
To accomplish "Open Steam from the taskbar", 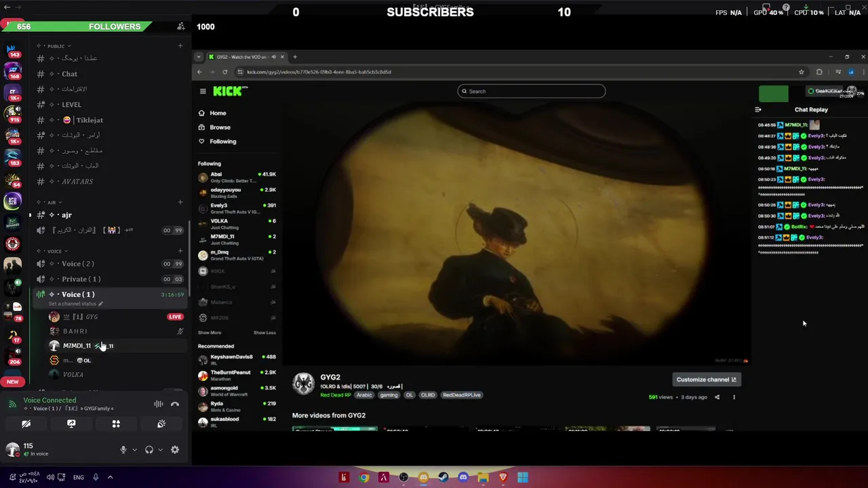I will pyautogui.click(x=443, y=477).
